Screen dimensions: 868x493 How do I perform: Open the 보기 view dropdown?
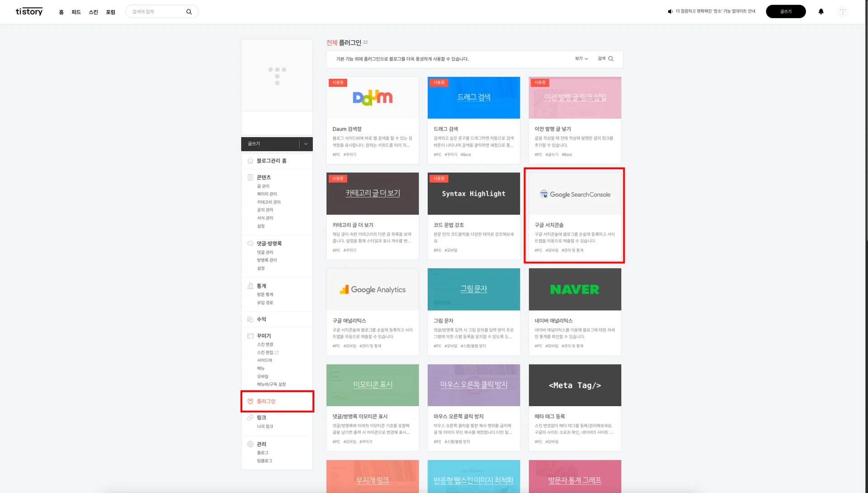[x=581, y=59]
